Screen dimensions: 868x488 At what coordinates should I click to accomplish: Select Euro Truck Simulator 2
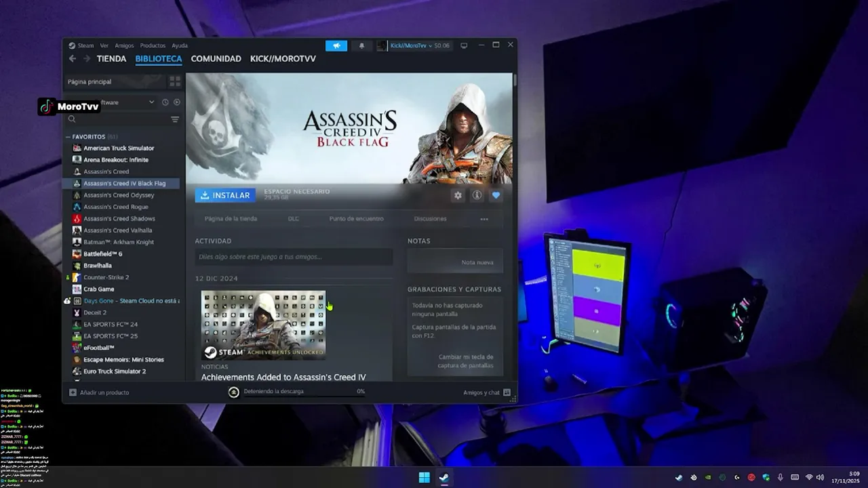(x=115, y=371)
